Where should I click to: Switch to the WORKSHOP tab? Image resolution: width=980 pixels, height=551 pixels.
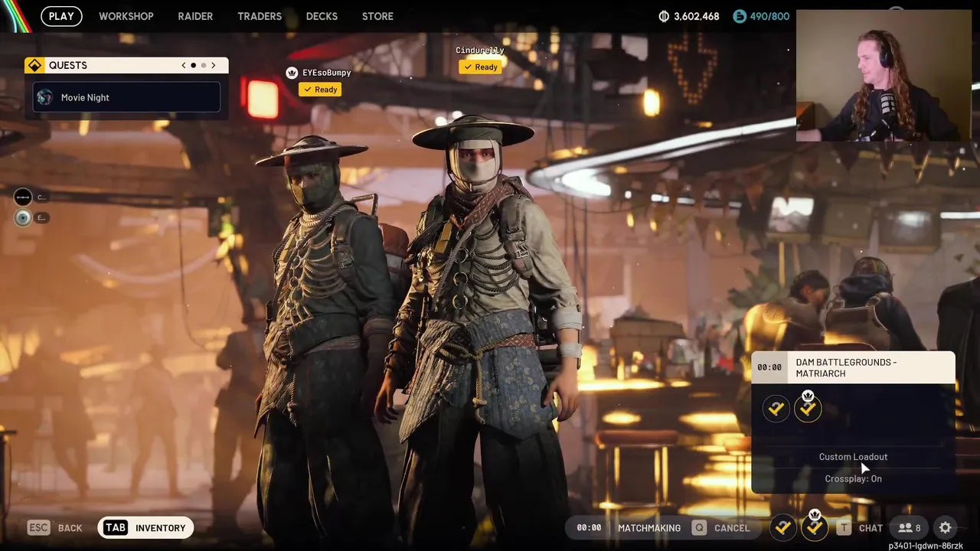click(x=126, y=16)
